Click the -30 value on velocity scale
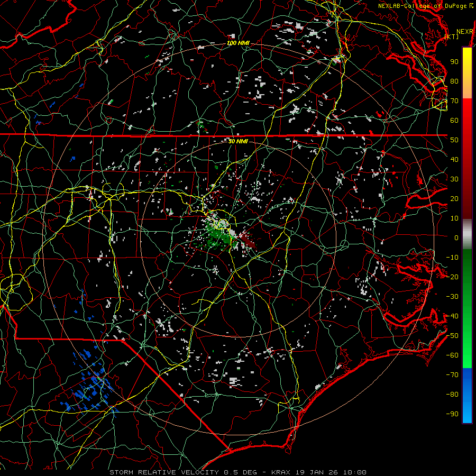Image resolution: width=476 pixels, height=476 pixels. 452,297
